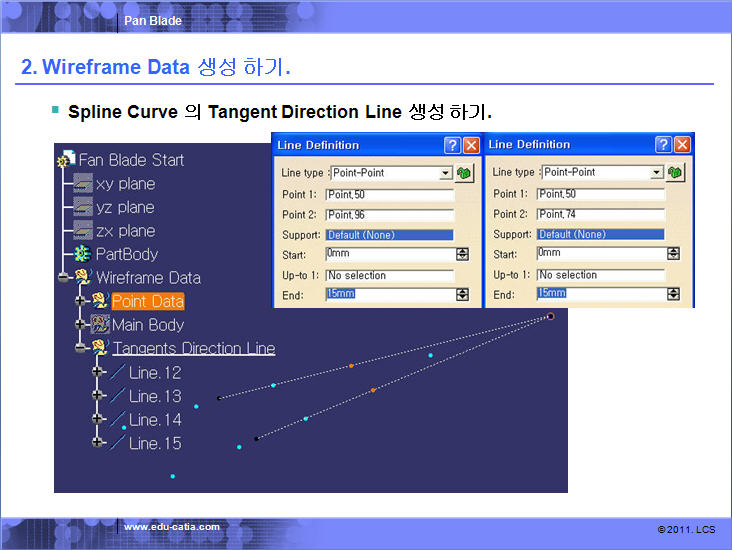732x550 pixels.
Task: Click green icon beside left Line type dropdown
Action: (464, 173)
